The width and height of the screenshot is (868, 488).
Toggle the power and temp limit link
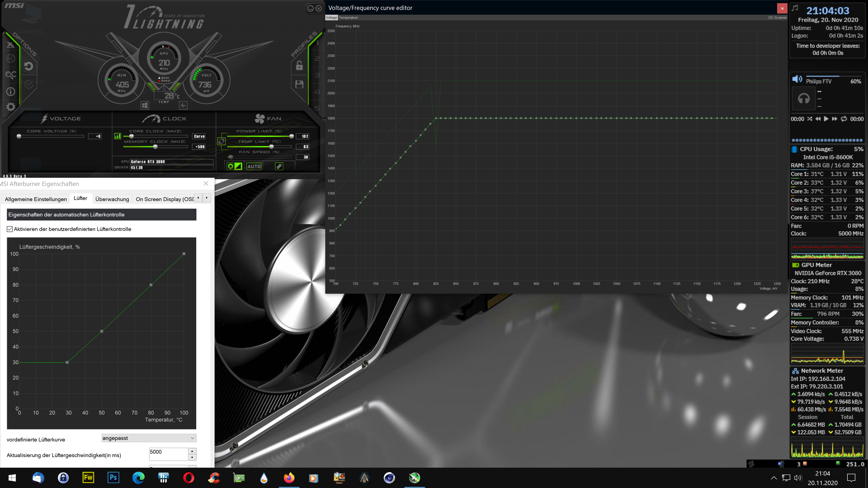click(221, 141)
